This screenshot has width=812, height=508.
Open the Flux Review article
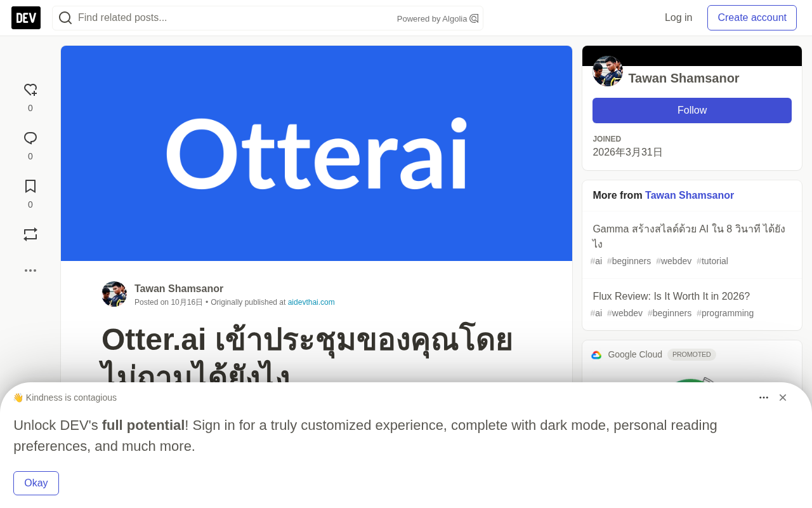click(x=671, y=297)
